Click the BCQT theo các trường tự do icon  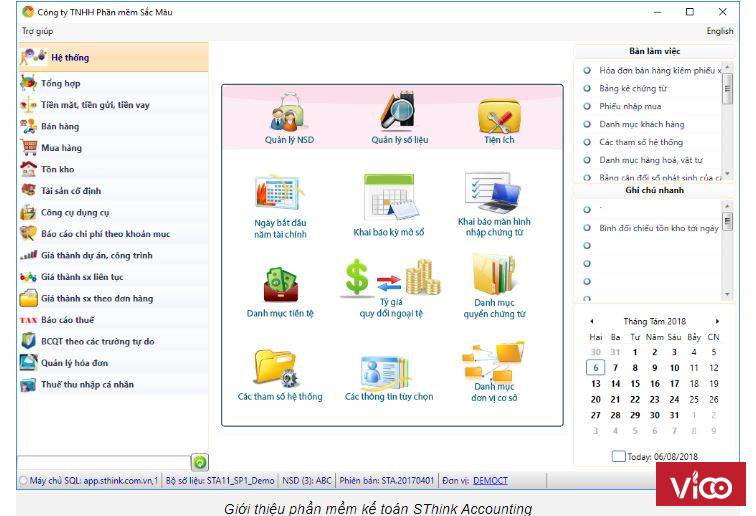tap(28, 341)
